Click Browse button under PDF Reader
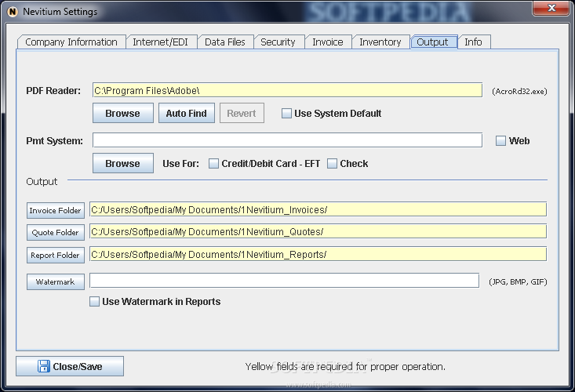The image size is (575, 392). (x=123, y=113)
